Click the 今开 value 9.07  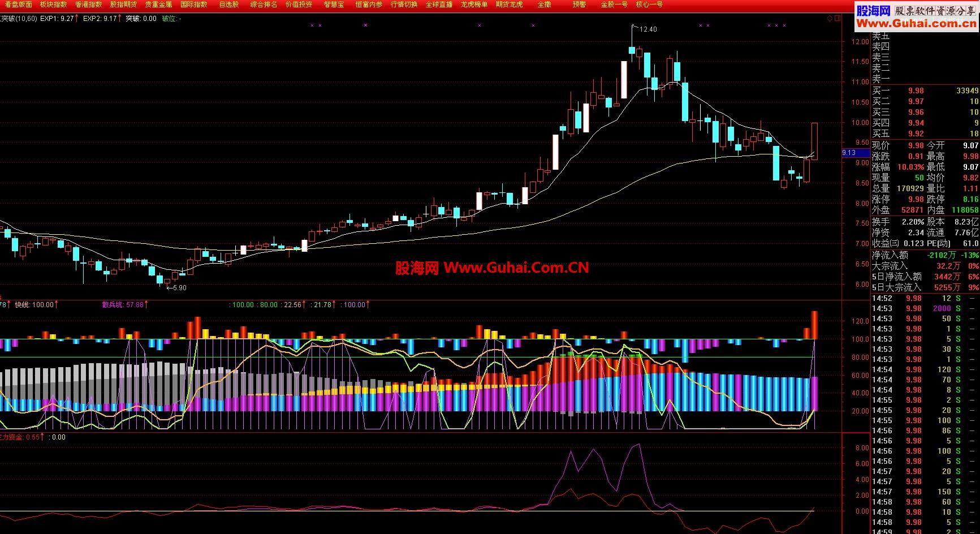(x=970, y=145)
